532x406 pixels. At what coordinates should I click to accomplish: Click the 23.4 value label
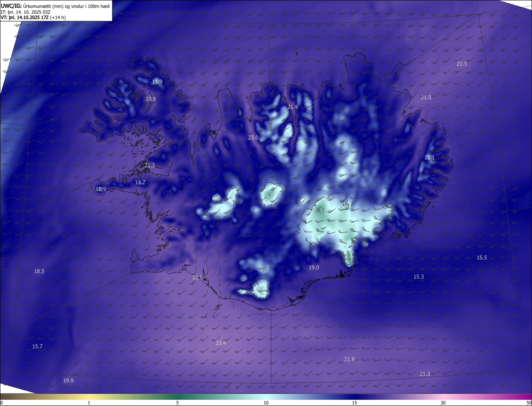(x=221, y=343)
